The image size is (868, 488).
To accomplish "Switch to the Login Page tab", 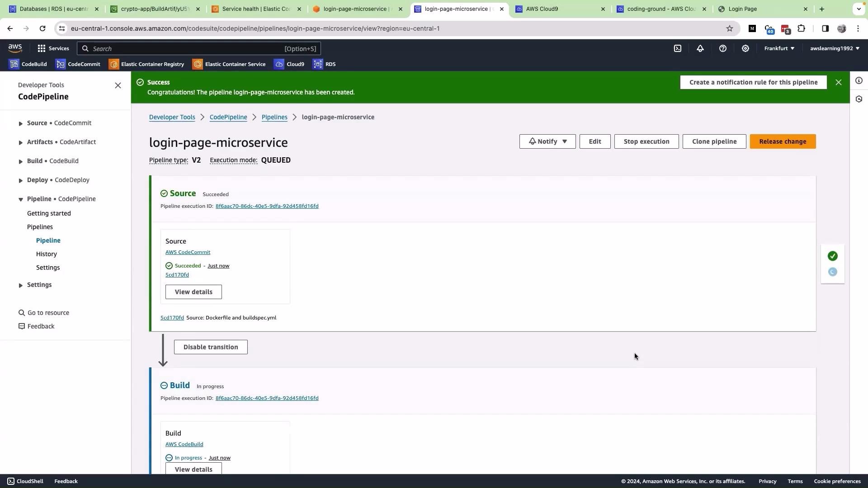I will point(763,9).
